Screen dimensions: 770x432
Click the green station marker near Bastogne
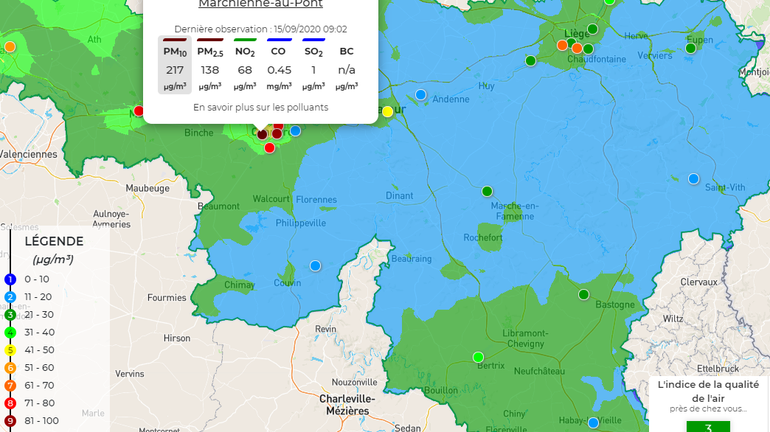point(583,294)
